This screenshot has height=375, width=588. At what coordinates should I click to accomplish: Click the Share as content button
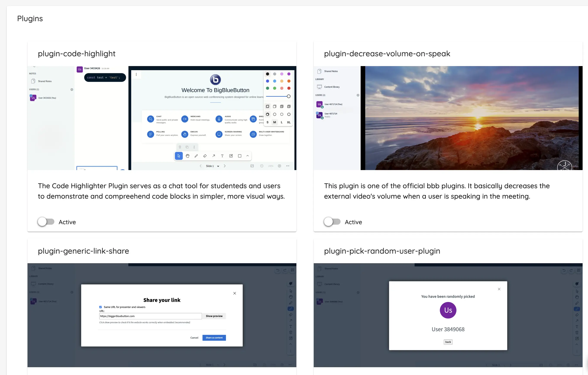214,338
